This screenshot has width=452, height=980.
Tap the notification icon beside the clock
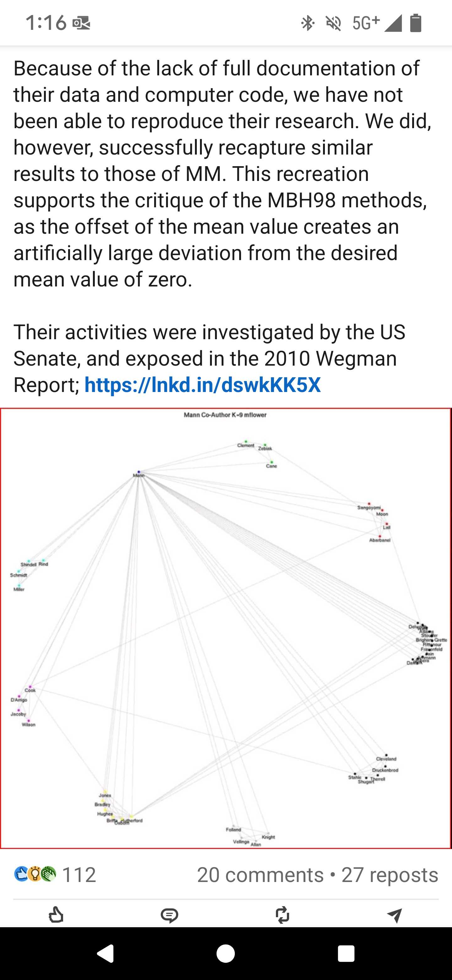81,24
